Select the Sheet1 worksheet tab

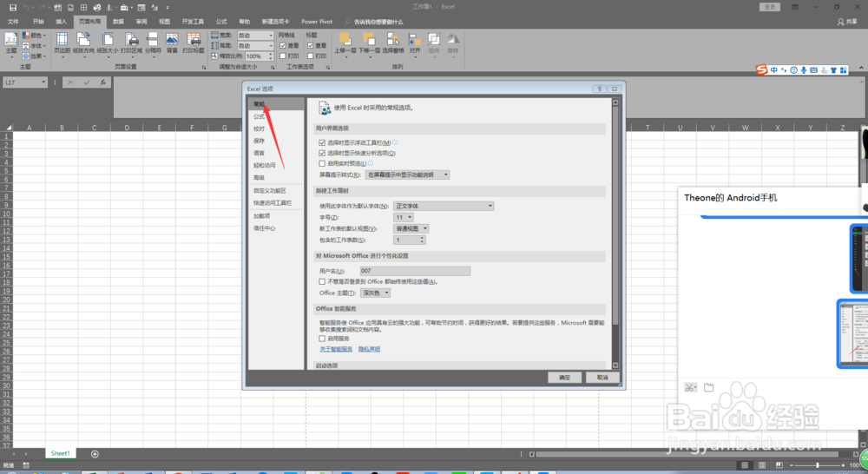[x=61, y=453]
